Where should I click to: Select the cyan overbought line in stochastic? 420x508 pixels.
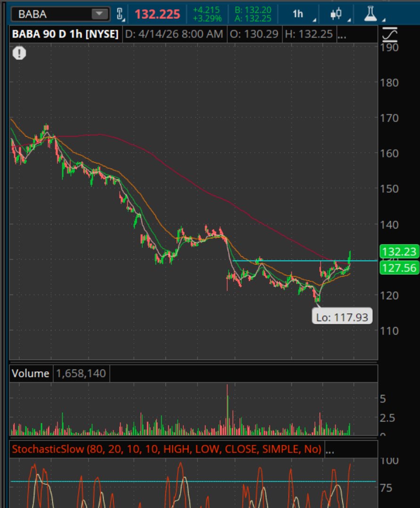[x=193, y=482]
